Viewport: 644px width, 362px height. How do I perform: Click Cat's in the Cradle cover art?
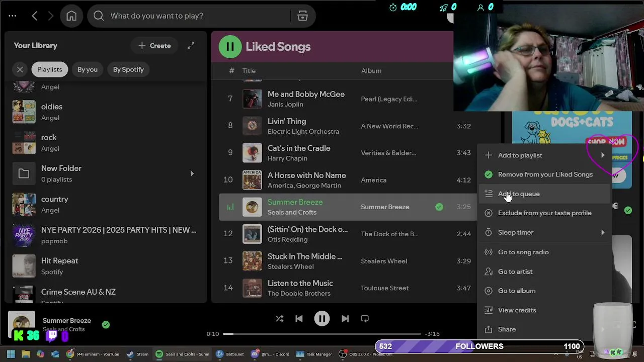point(252,153)
